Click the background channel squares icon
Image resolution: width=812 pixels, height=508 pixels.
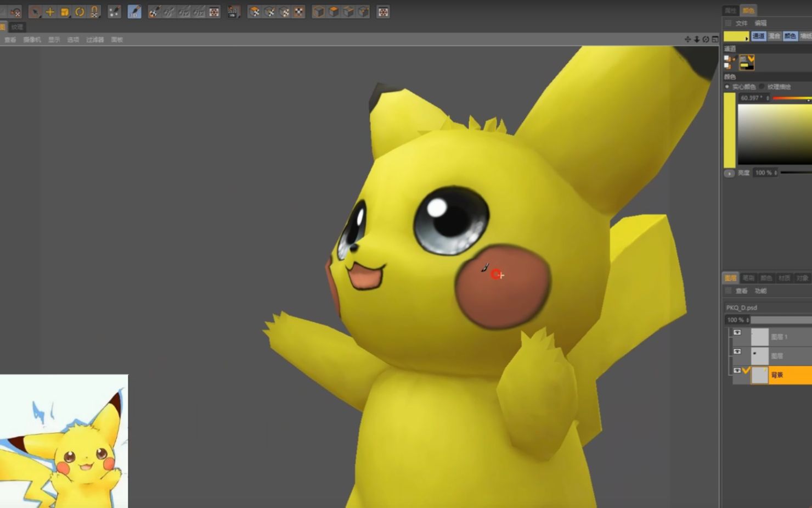[x=728, y=65]
